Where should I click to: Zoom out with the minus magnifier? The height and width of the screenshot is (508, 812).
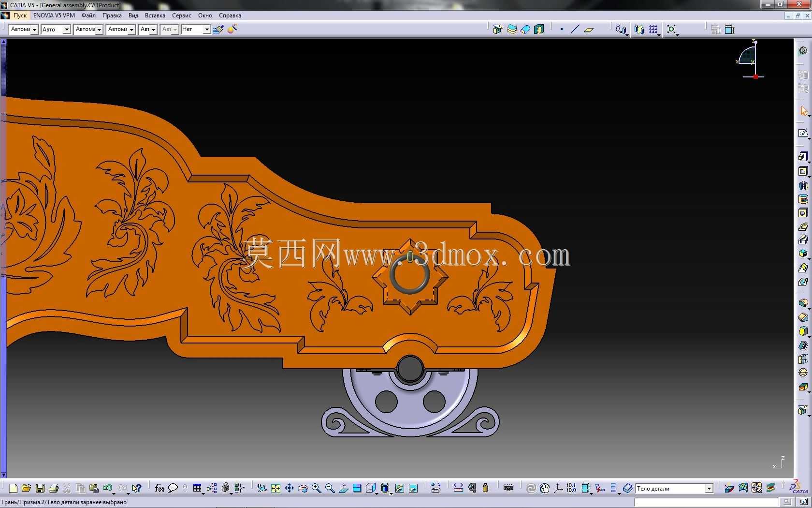tap(330, 489)
